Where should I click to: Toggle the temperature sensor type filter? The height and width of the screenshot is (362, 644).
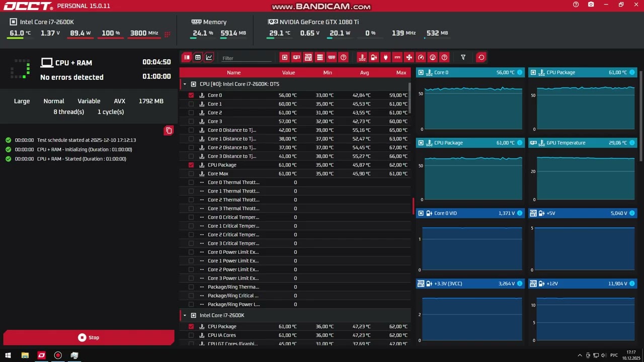tap(362, 57)
